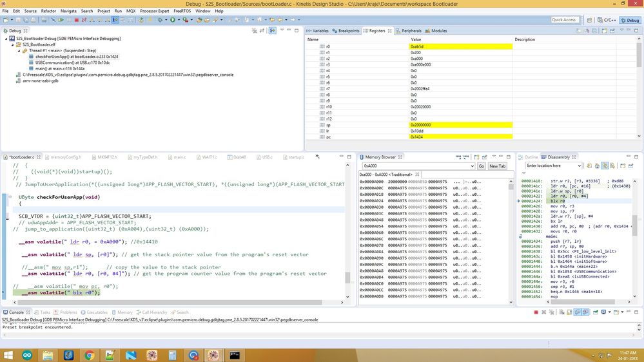Click the Quick Access search field
The height and width of the screenshot is (362, 644).
tap(565, 20)
